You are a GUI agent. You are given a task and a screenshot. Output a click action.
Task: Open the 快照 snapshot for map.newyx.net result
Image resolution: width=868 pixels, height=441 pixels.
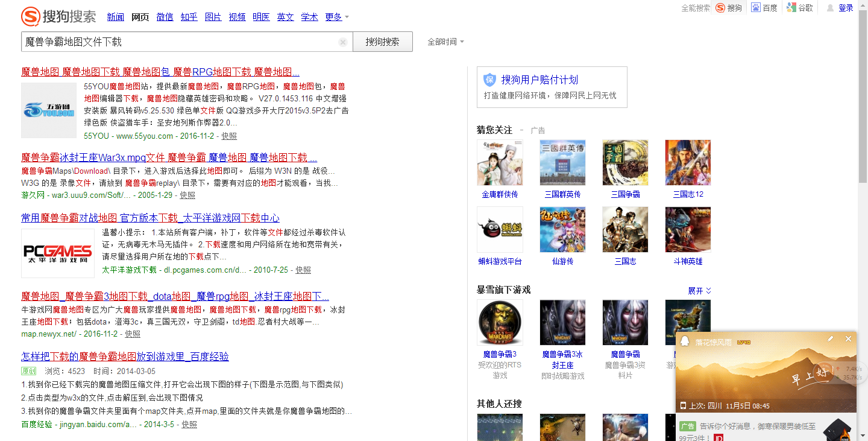[x=133, y=334]
